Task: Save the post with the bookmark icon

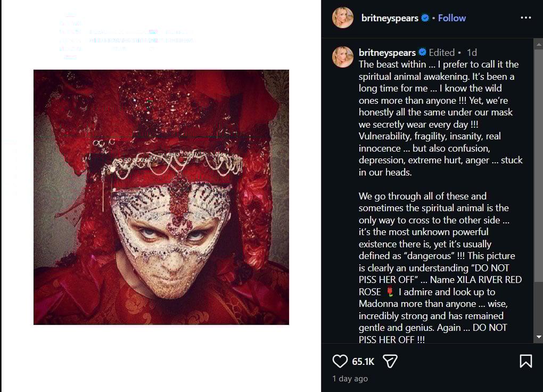Action: tap(526, 361)
